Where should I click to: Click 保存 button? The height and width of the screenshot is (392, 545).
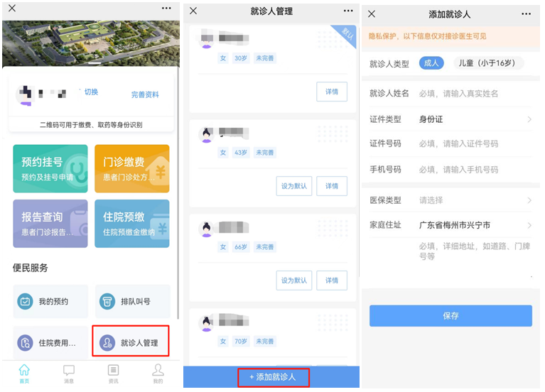click(x=450, y=316)
